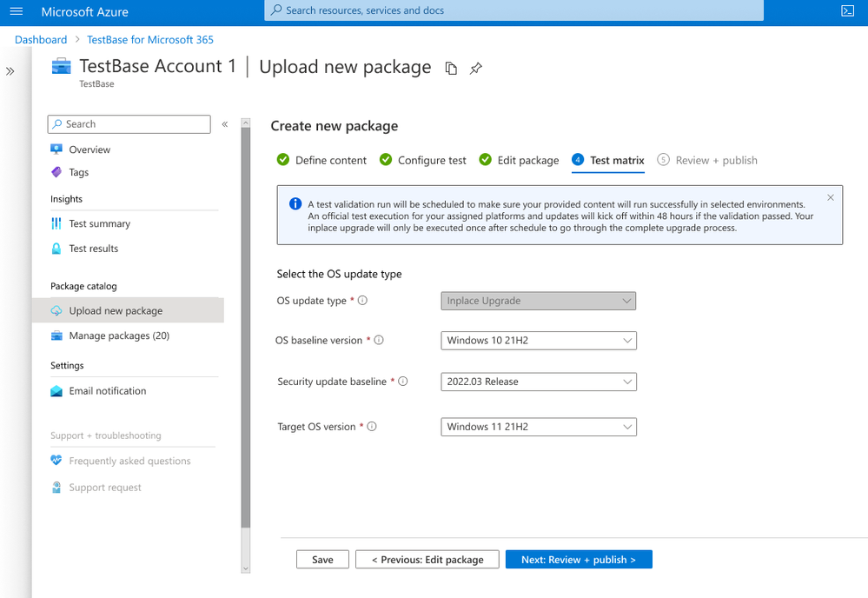Viewport: 868px width, 598px height.
Task: Click the Overview monitor icon
Action: [56, 149]
